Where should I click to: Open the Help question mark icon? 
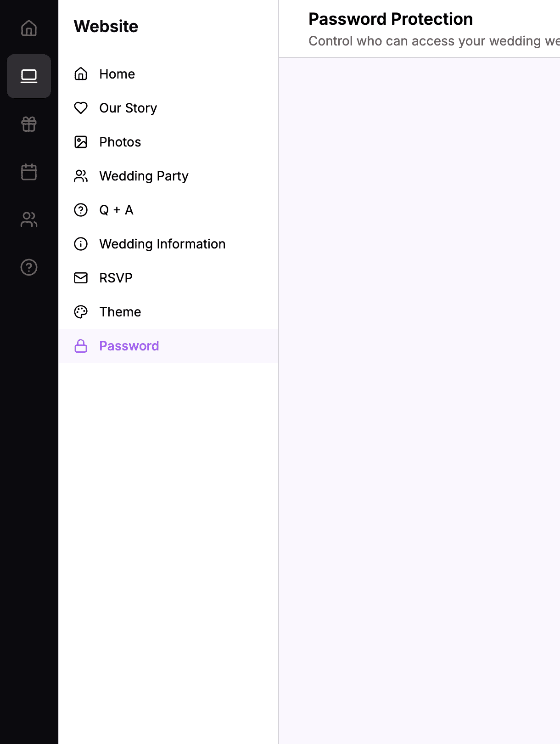pos(28,267)
